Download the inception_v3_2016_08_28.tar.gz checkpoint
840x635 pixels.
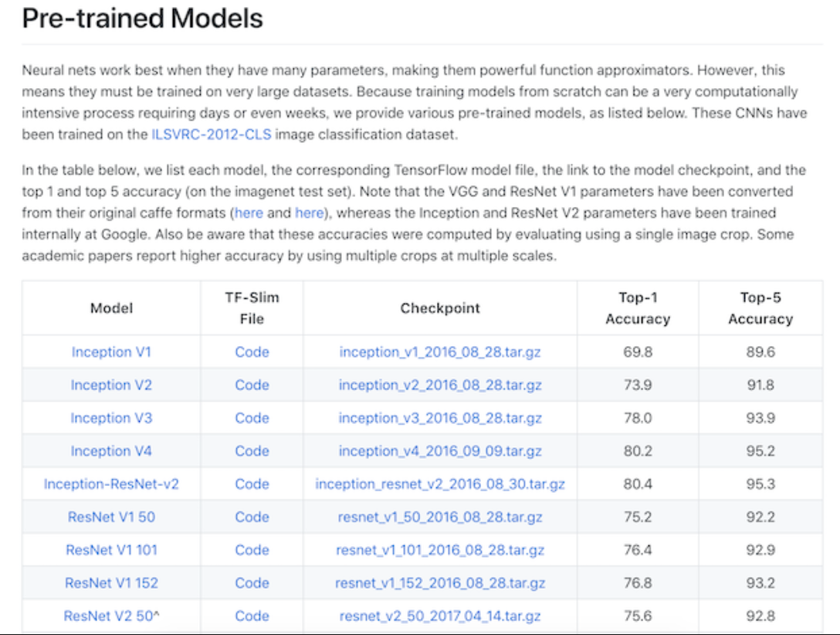click(440, 418)
